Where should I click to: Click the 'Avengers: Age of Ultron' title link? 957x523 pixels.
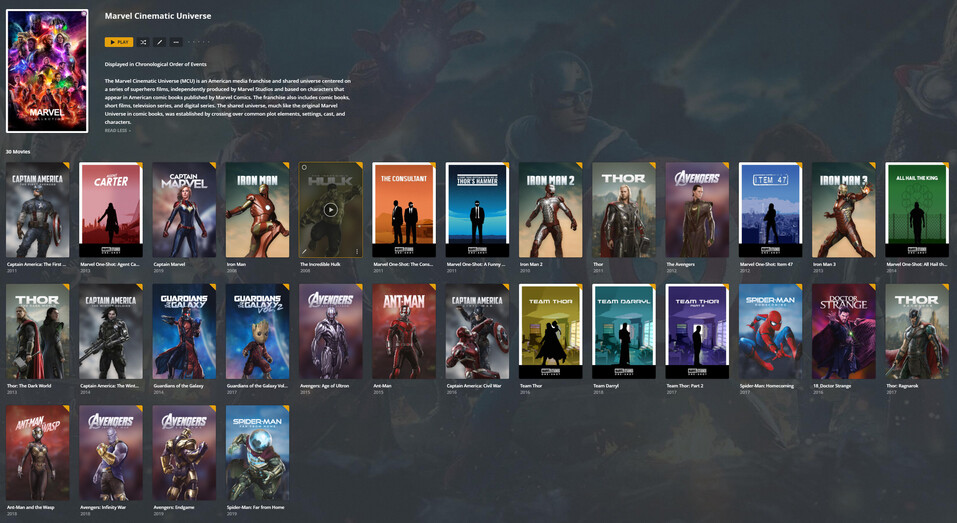325,386
